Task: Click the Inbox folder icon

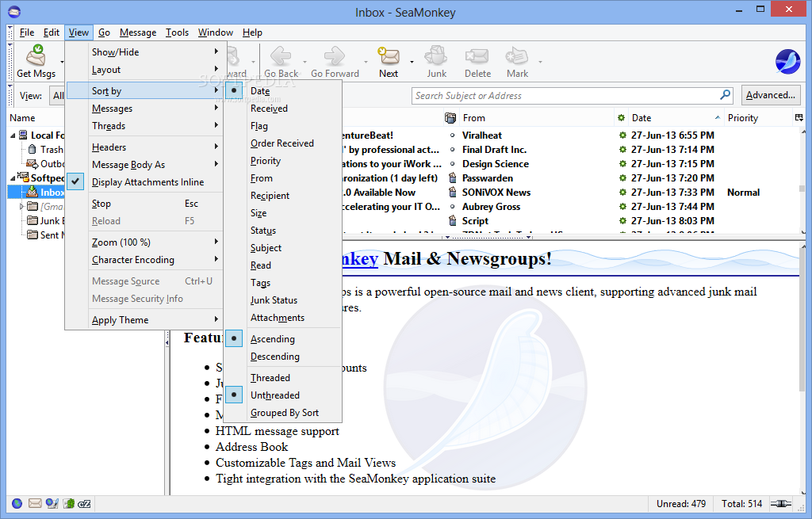Action: tap(33, 192)
